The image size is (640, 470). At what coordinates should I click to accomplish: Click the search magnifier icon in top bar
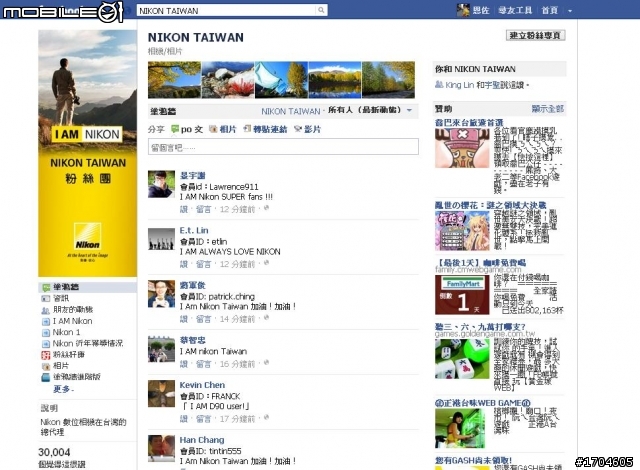pyautogui.click(x=321, y=10)
